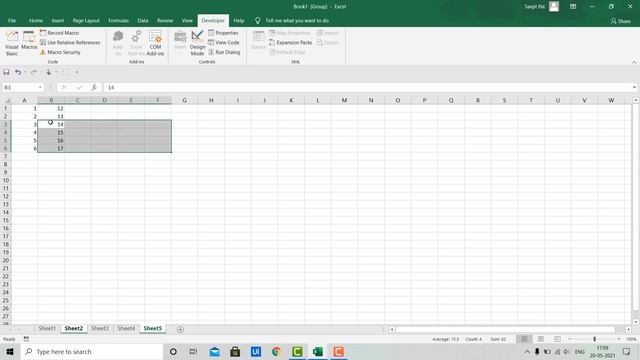Click the Windows search box
The width and height of the screenshot is (640, 360).
(91, 351)
